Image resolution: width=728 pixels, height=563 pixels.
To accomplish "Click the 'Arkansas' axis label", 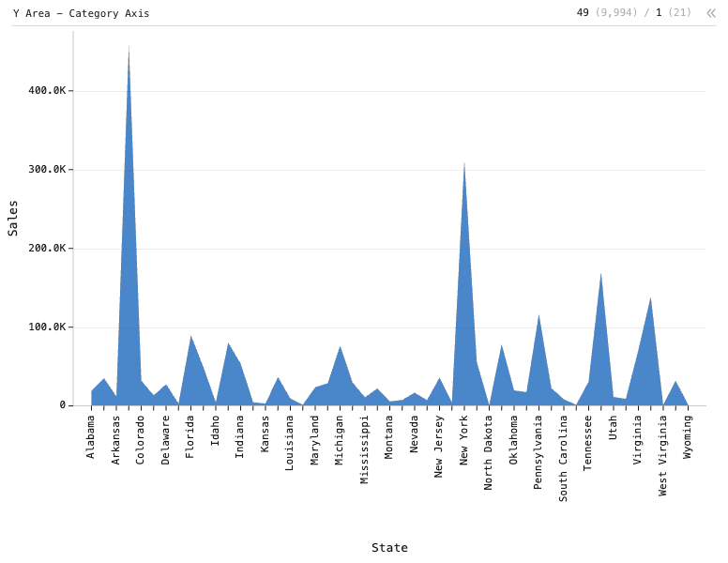I will (115, 440).
